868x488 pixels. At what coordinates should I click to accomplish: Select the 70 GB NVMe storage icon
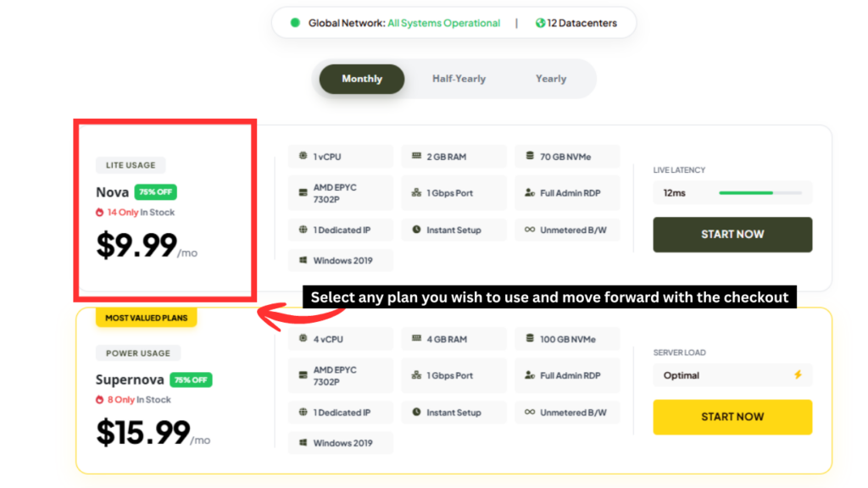[531, 156]
